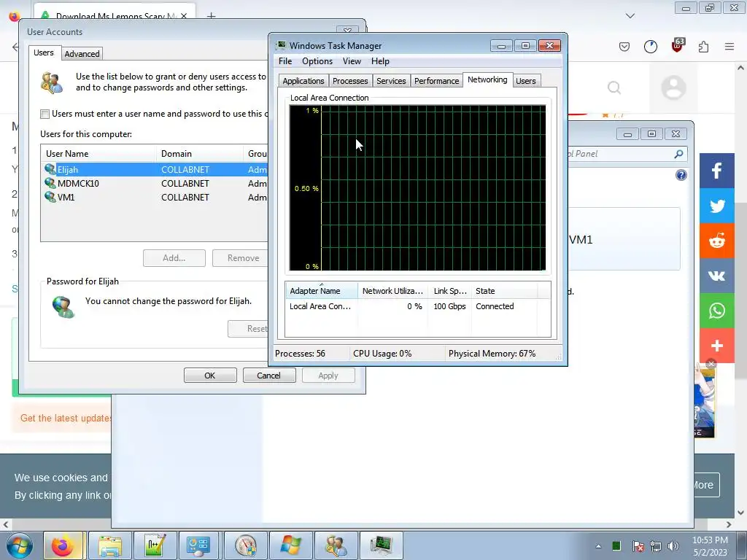The width and height of the screenshot is (747, 560).
Task: Select the MDMCK10 user row
Action: click(x=155, y=183)
